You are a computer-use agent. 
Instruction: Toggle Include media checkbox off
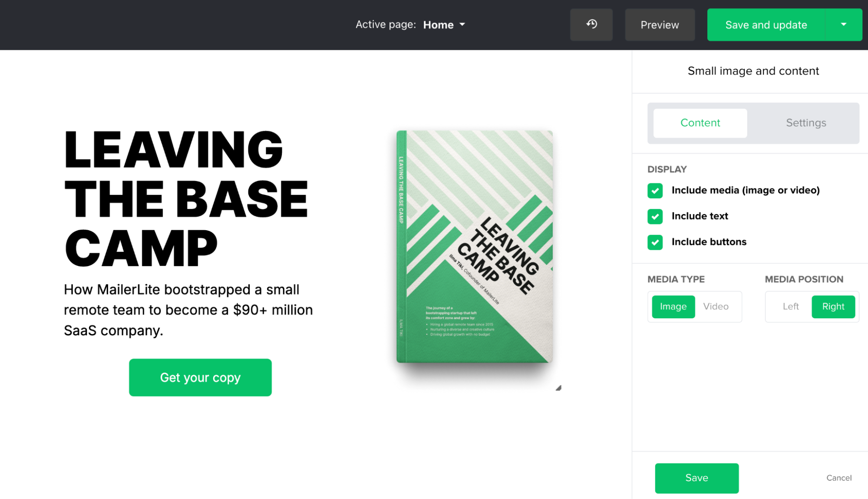coord(654,190)
